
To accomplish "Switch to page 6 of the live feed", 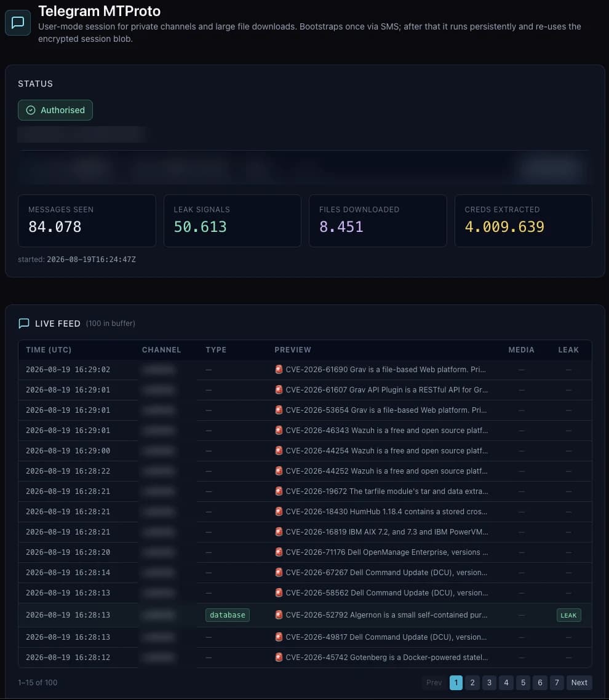I will 540,683.
